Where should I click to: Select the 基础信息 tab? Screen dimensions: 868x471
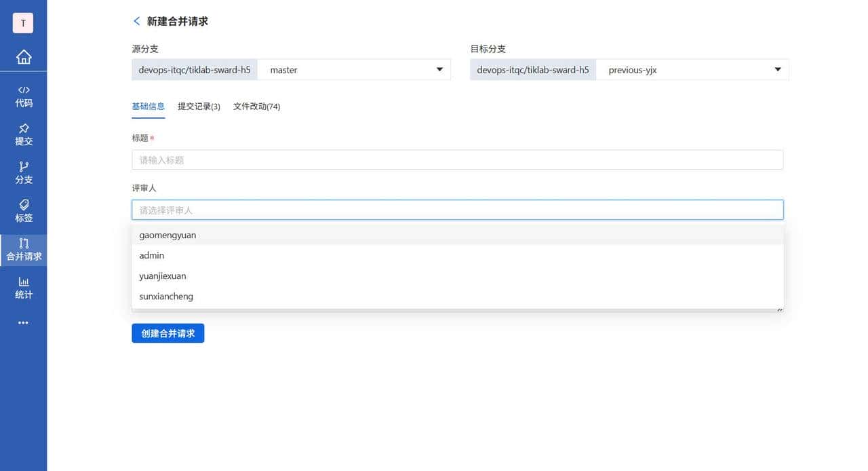148,107
